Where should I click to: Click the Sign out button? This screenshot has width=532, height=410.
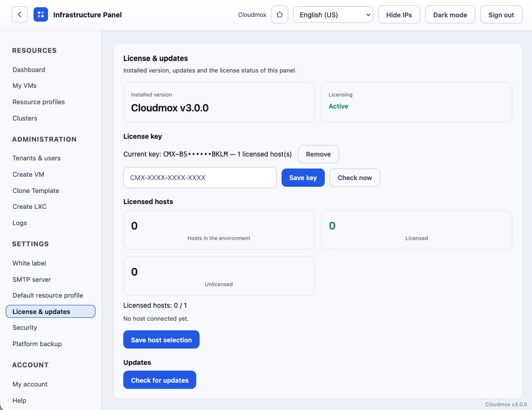coord(501,14)
